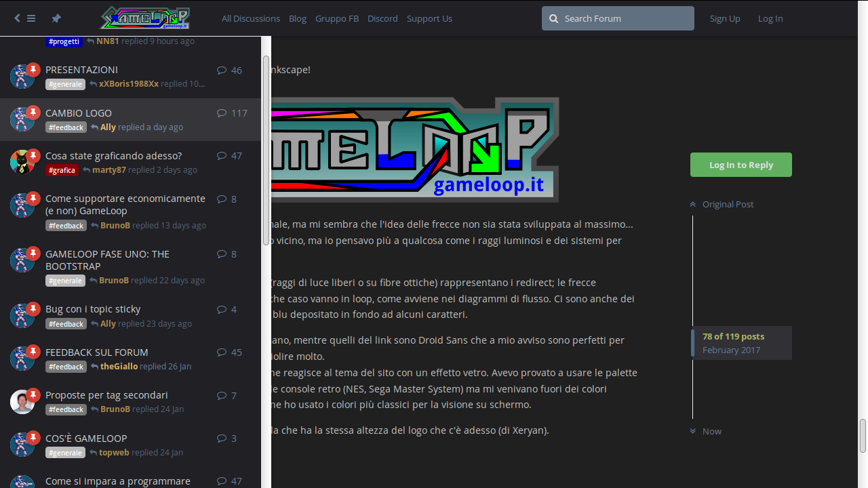868x488 pixels.
Task: Open Support Us link
Action: pyautogui.click(x=429, y=18)
